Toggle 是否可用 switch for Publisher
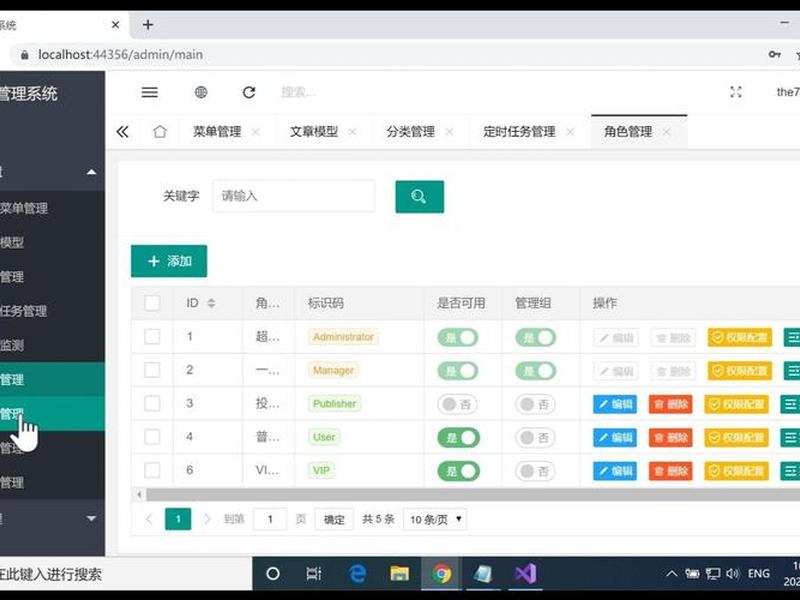The height and width of the screenshot is (600, 800). pos(458,405)
